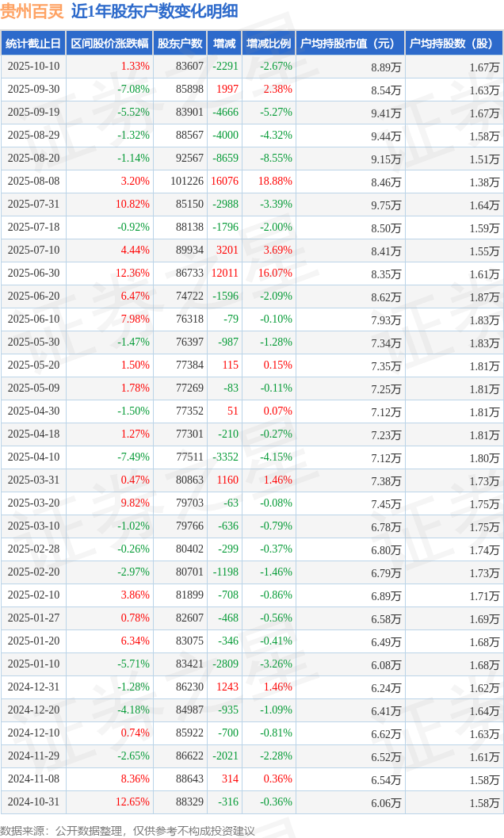Select the 18.88% change ratio cell
Viewport: 504px width, 838px height.
(x=274, y=182)
